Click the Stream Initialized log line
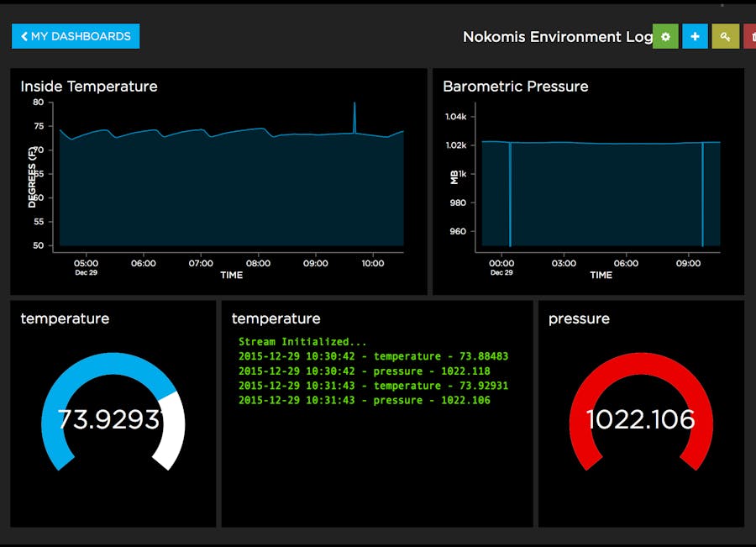This screenshot has width=756, height=547. click(x=302, y=342)
